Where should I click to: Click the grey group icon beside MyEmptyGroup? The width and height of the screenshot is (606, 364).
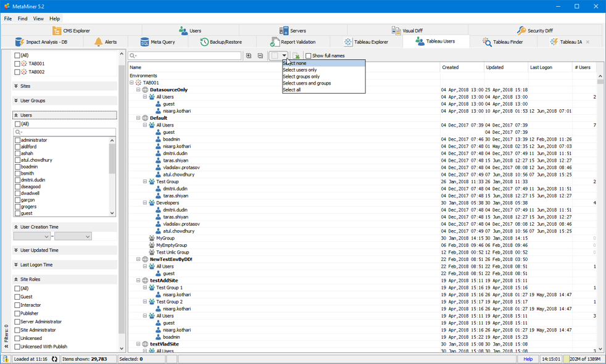point(152,245)
